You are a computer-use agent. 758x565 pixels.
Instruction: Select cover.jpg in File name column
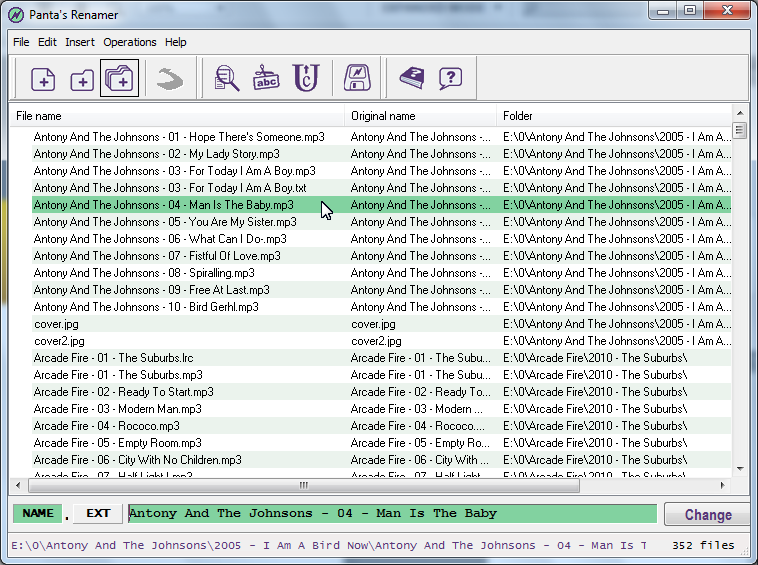click(x=56, y=324)
